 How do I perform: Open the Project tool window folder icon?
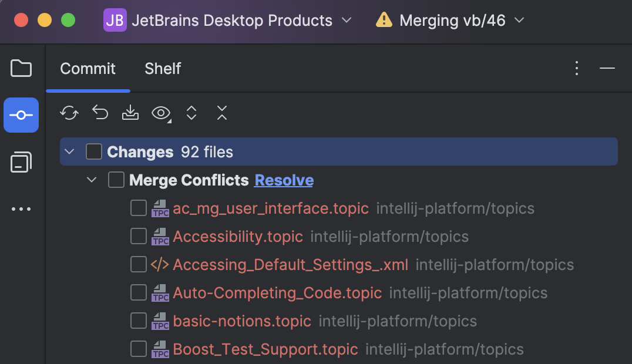click(x=21, y=68)
